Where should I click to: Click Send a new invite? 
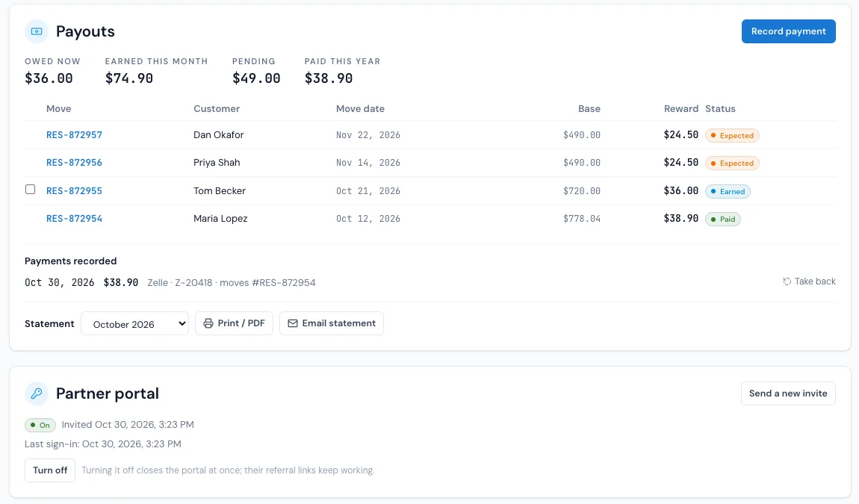[788, 393]
